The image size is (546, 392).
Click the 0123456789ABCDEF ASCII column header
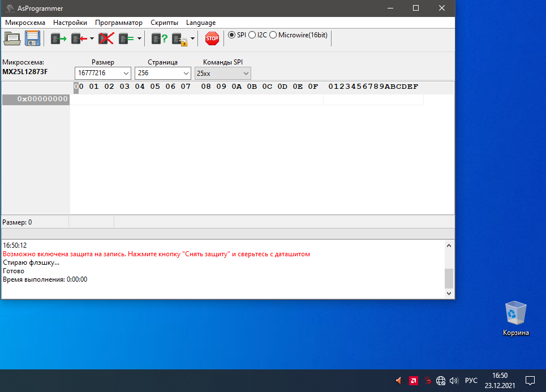tap(373, 87)
